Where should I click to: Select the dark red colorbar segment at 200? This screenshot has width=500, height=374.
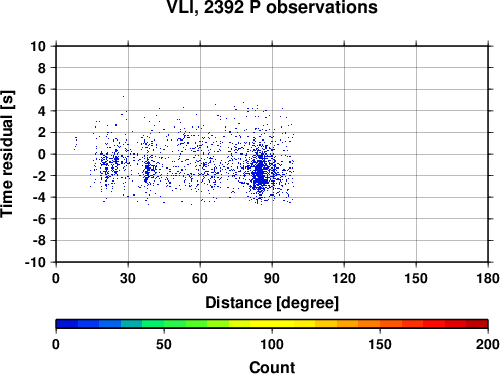477,324
